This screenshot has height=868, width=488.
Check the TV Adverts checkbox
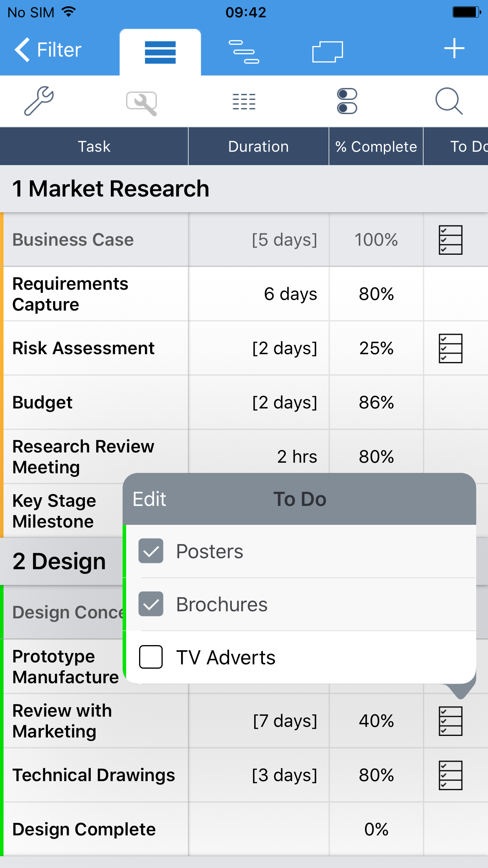[x=151, y=657]
